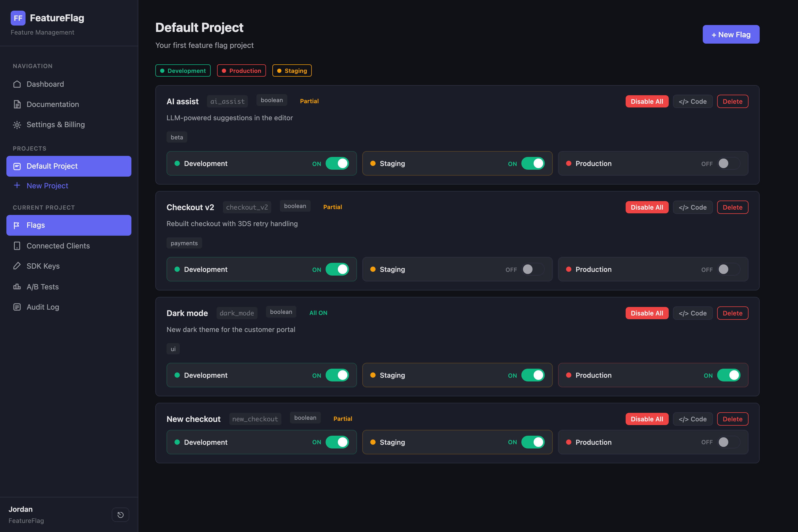Disable All for Checkout v2
Image resolution: width=798 pixels, height=532 pixels.
tap(647, 207)
